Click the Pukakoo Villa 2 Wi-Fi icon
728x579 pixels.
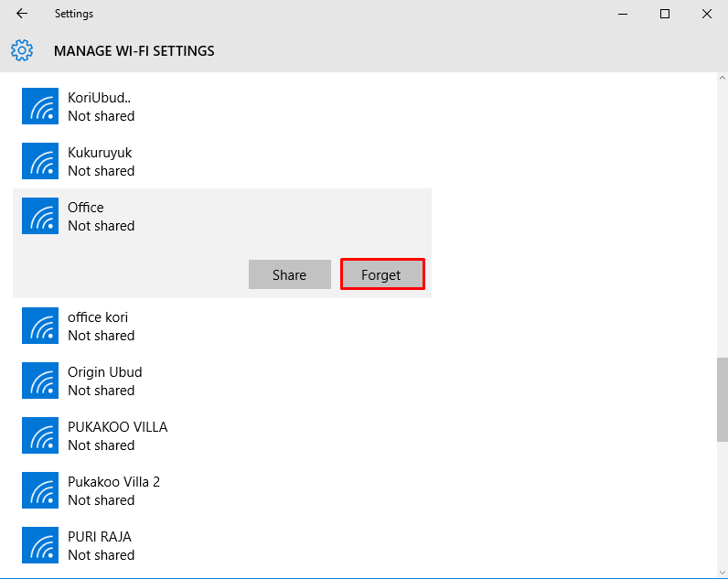click(x=40, y=490)
